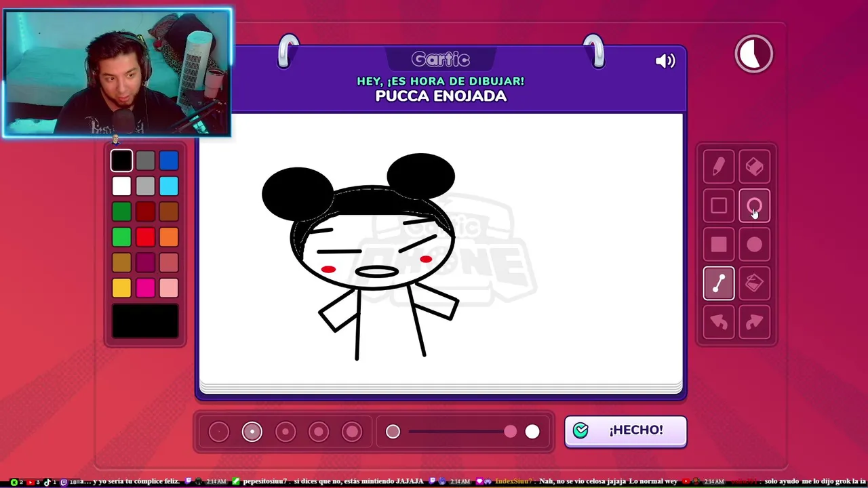868x488 pixels.
Task: Redo the undone stroke
Action: coord(755,322)
